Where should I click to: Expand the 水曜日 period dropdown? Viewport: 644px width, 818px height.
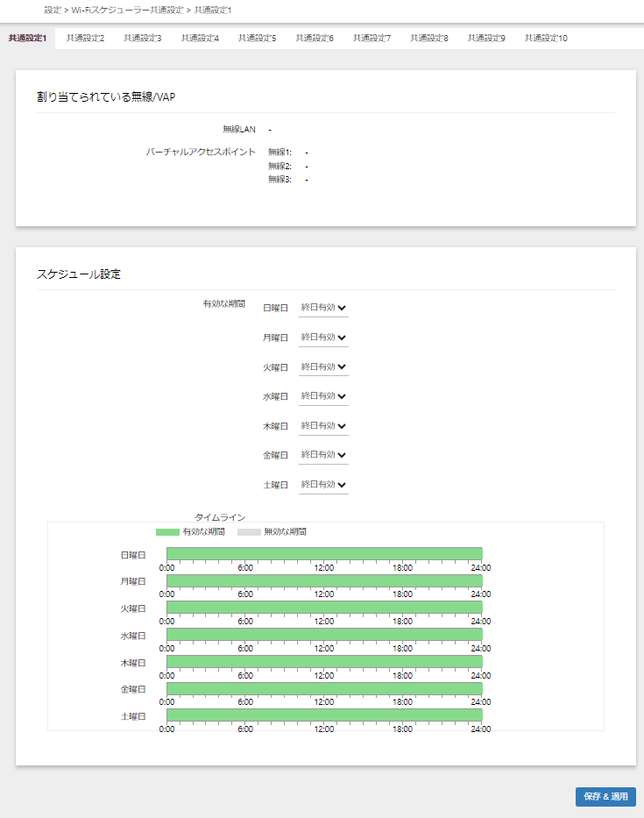323,396
